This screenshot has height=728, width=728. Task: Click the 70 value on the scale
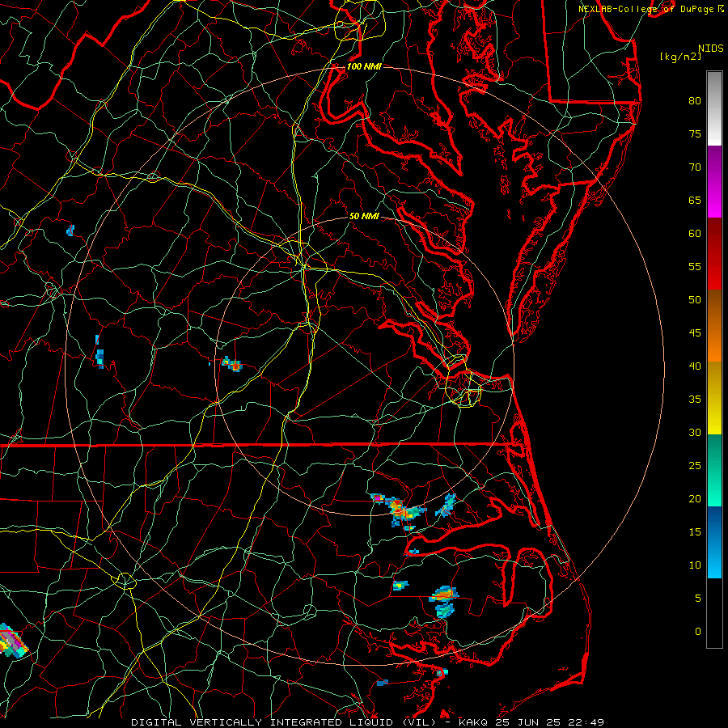695,167
